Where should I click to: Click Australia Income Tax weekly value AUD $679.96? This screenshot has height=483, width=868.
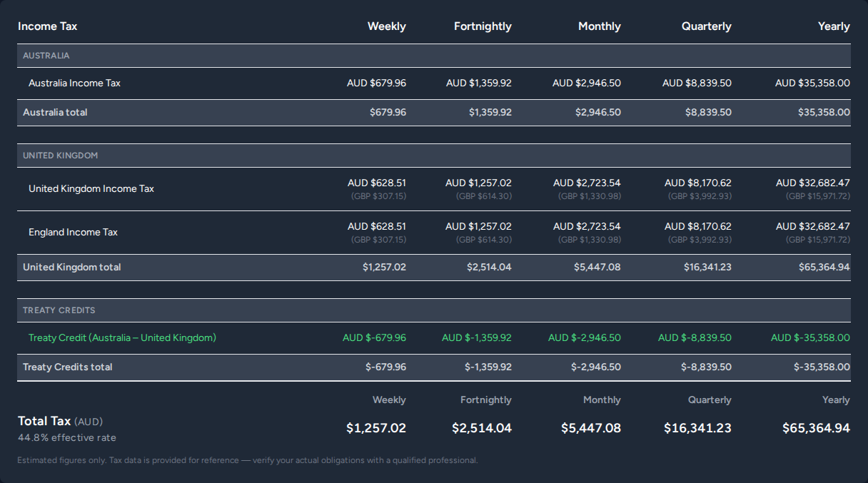pyautogui.click(x=376, y=83)
